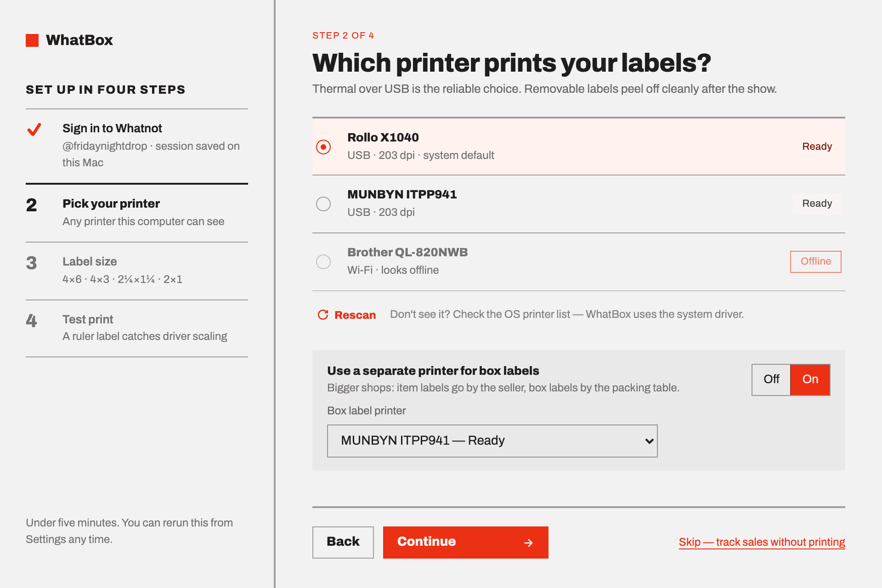The image size is (882, 588).
Task: Click the red WhatBox logo square
Action: click(32, 40)
